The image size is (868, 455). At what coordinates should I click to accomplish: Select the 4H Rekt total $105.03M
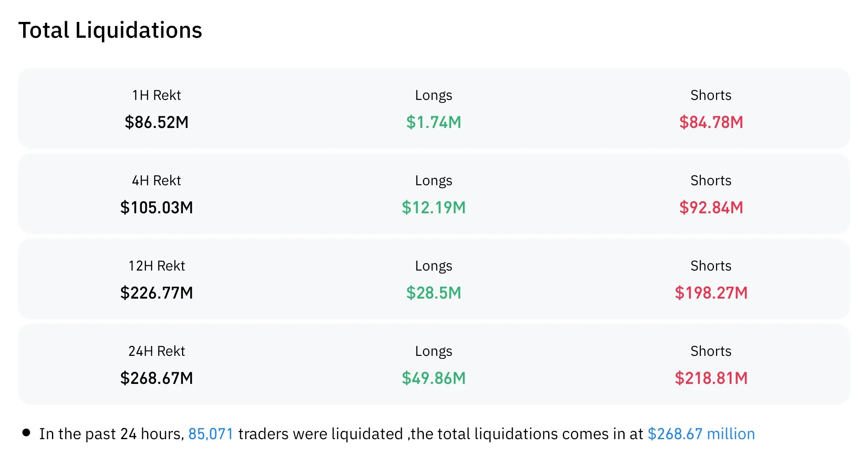coord(156,208)
